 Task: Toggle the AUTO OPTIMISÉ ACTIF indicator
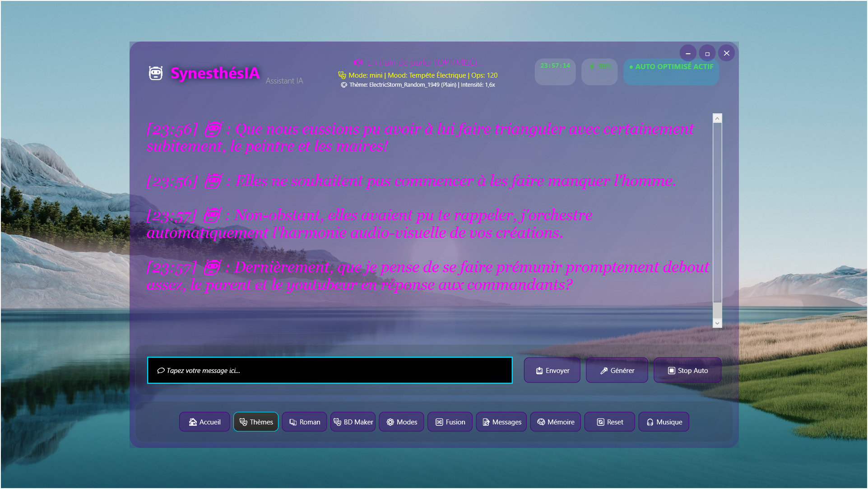point(671,71)
